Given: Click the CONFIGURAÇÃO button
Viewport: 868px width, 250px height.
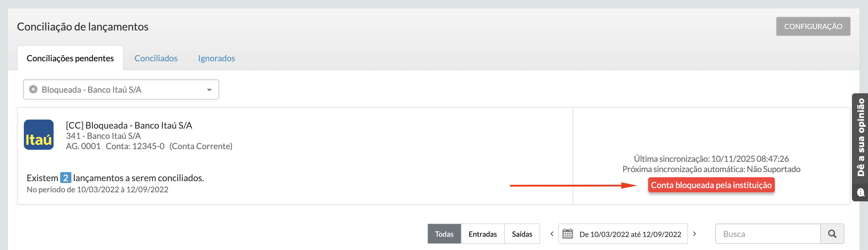Looking at the screenshot, I should click(813, 26).
